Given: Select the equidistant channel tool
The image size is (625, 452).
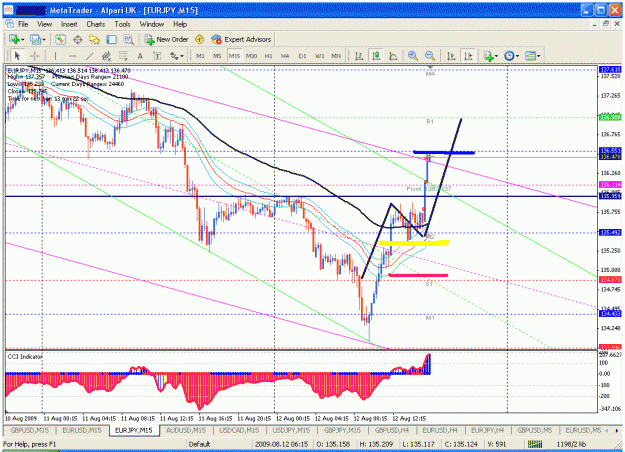Looking at the screenshot, I should [x=106, y=56].
